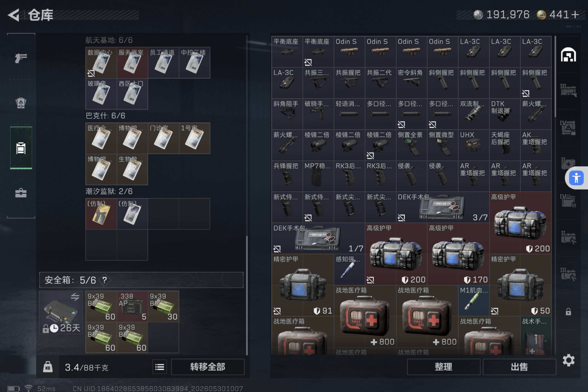Open the backpack gear tab

point(21,102)
